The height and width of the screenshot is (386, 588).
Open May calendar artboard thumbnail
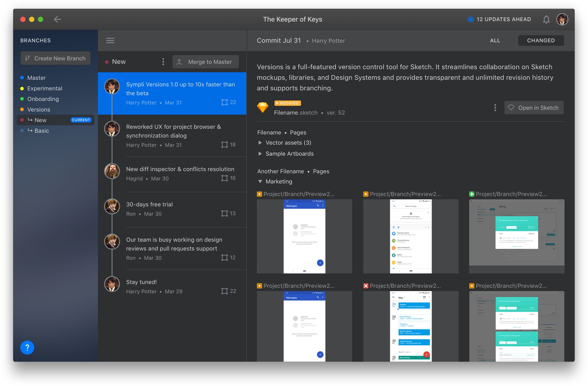click(411, 326)
